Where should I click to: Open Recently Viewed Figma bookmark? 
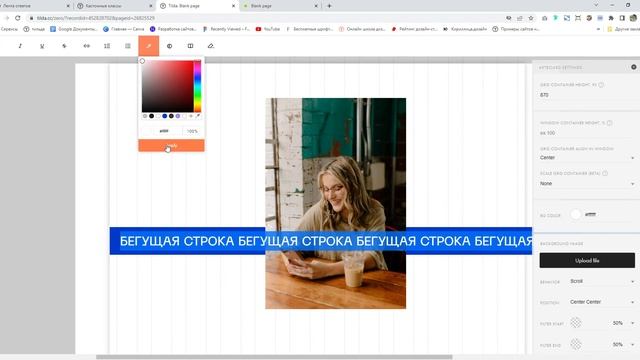[226, 29]
